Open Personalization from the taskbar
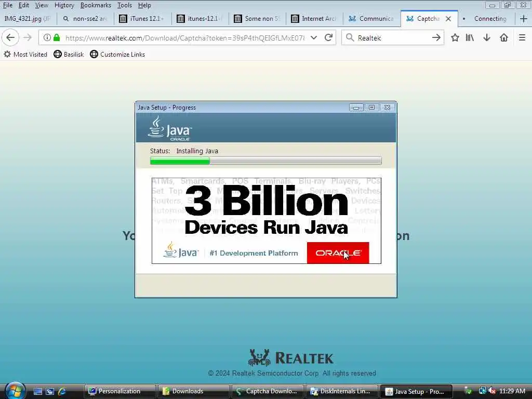The width and height of the screenshot is (532, 399). point(119,391)
